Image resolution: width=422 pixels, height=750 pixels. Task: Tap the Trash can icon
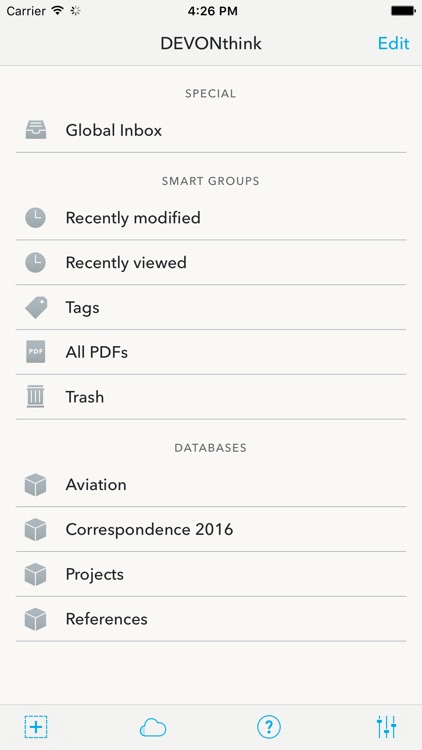click(x=35, y=397)
